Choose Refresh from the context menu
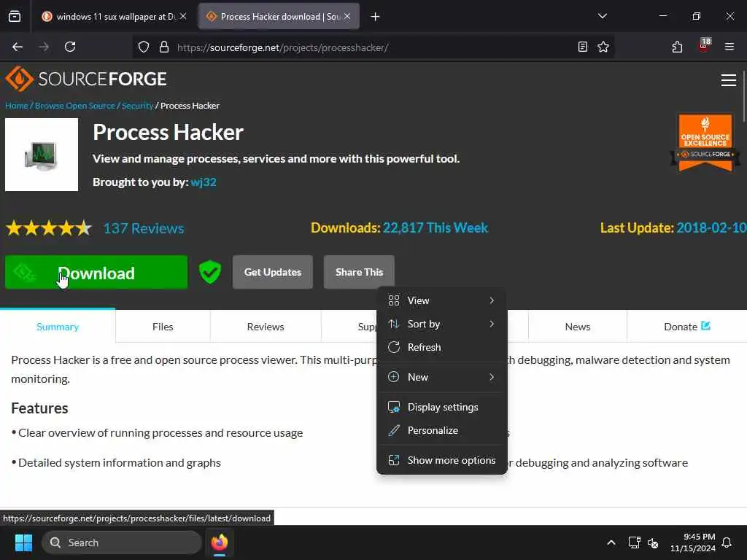Image resolution: width=747 pixels, height=560 pixels. coord(441,347)
